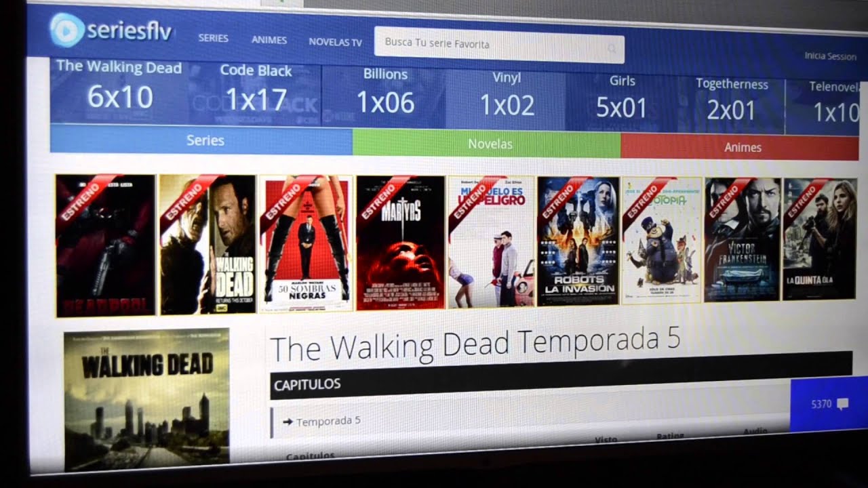Click the seriesflv logo
Viewport: 868px width, 488px height.
(110, 30)
